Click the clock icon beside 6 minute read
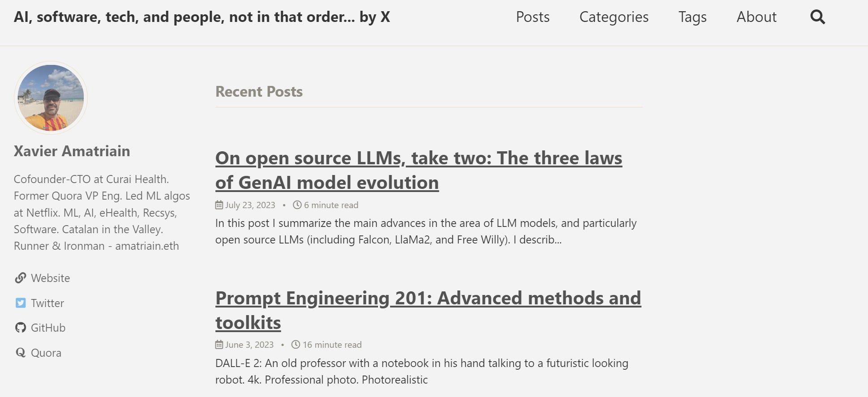 point(297,205)
